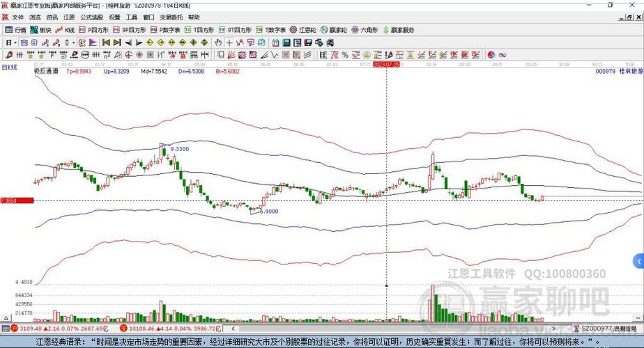Open the T四方形 tool
This screenshot has width=644, height=348.
tap(199, 30)
